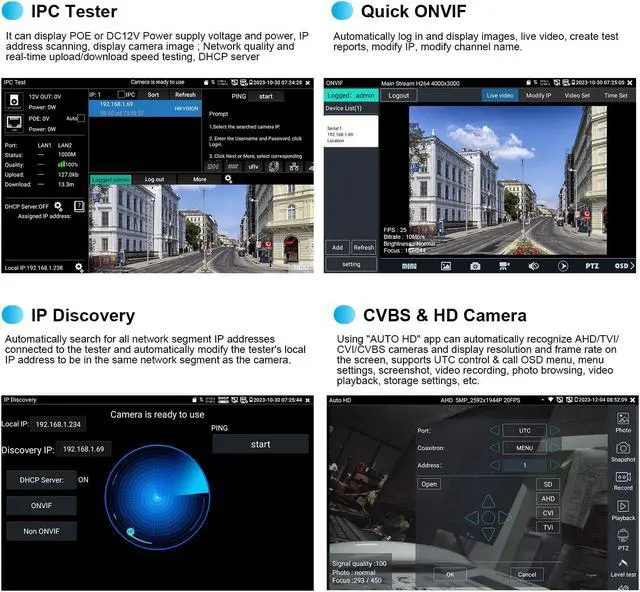Click the snapshot camera icon in ONVIF toolbar
The width and height of the screenshot is (640, 592).
(476, 266)
